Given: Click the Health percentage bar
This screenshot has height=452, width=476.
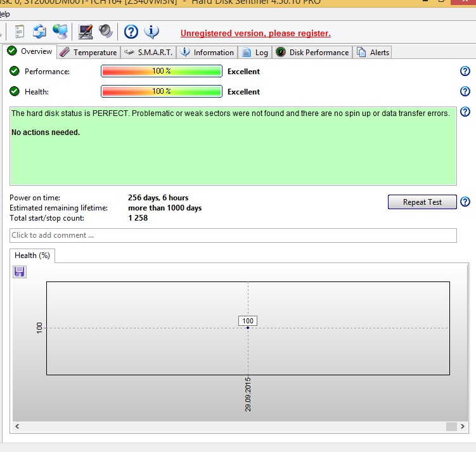Looking at the screenshot, I should [161, 92].
